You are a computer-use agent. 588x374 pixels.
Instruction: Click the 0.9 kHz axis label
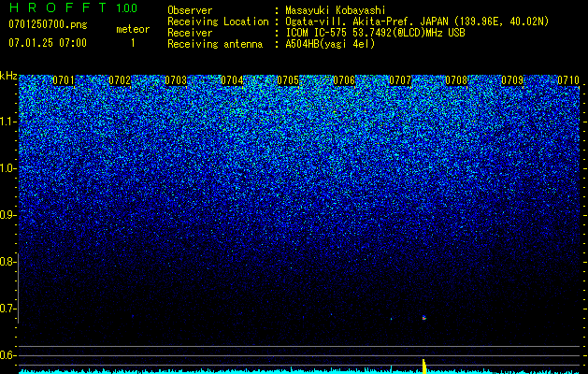coord(7,215)
